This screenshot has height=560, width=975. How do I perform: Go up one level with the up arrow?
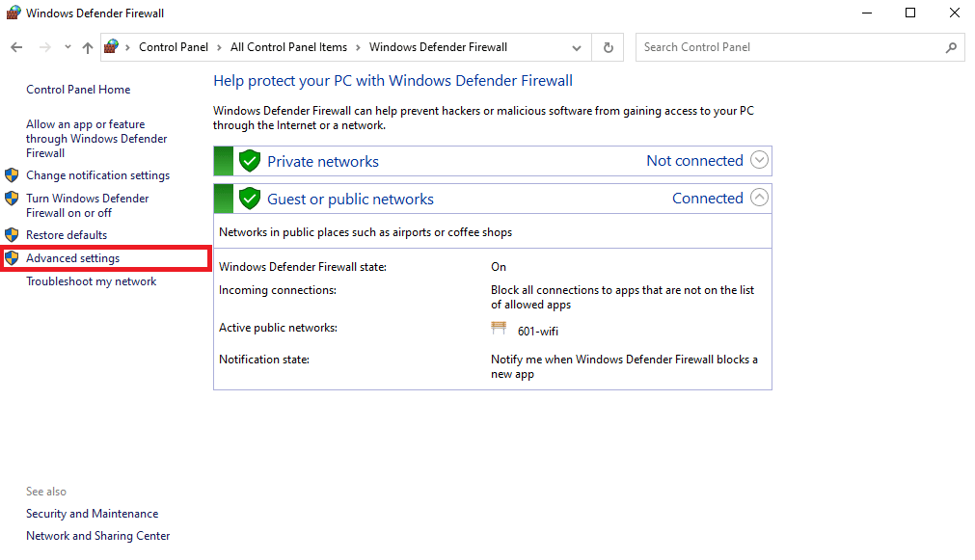click(88, 47)
